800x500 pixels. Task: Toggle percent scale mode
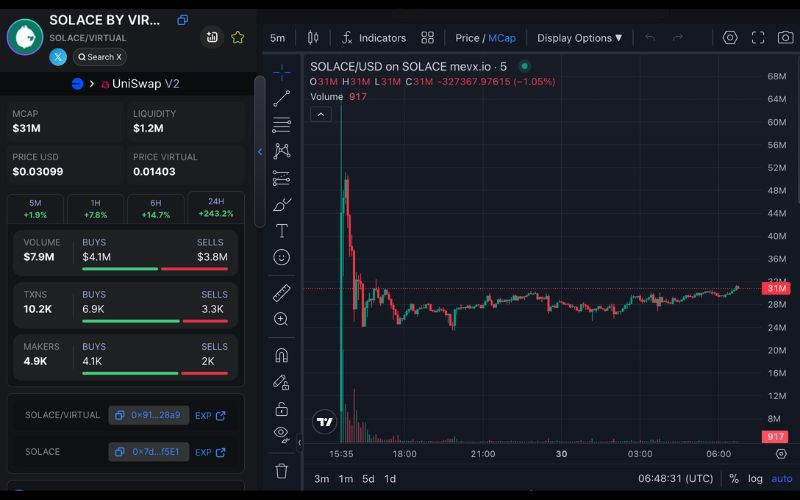(734, 479)
